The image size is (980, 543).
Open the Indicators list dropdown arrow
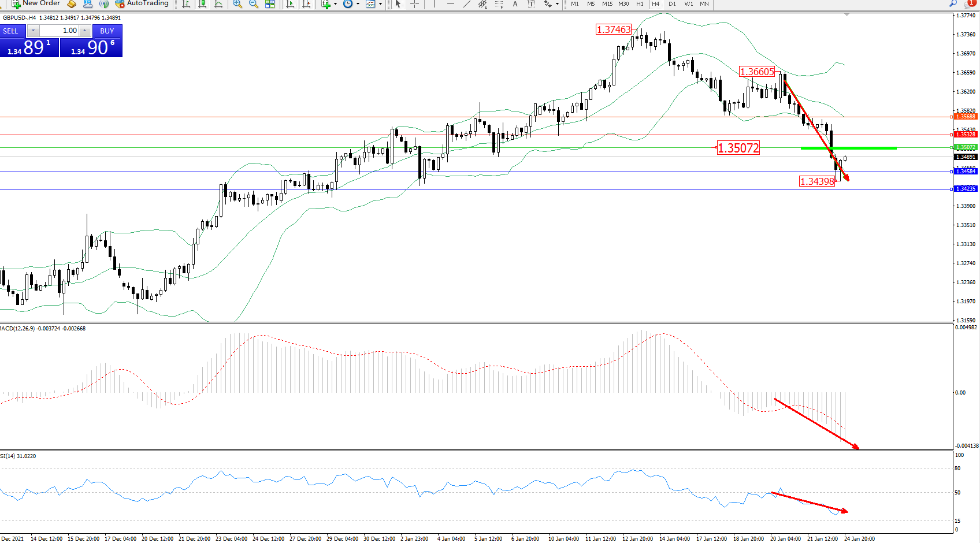335,4
